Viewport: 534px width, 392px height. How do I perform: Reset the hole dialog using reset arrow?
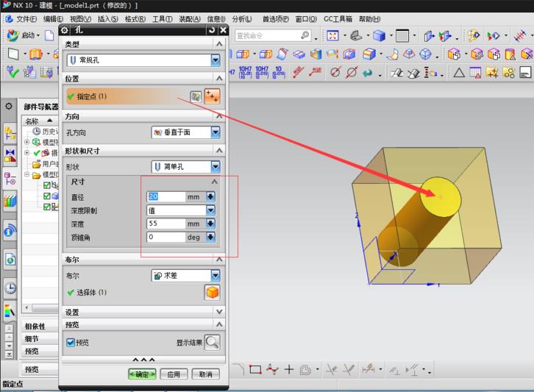212,30
